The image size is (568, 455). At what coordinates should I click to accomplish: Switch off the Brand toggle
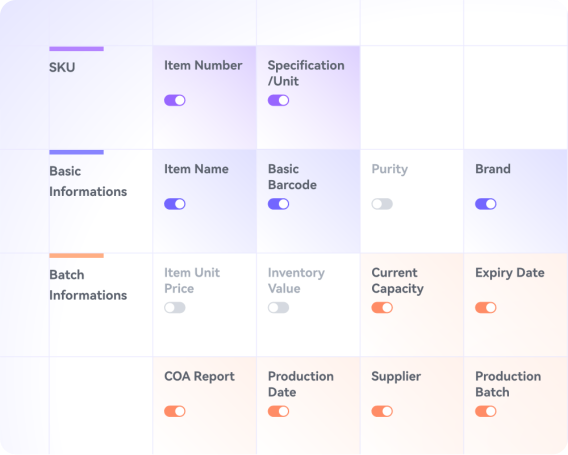[485, 204]
